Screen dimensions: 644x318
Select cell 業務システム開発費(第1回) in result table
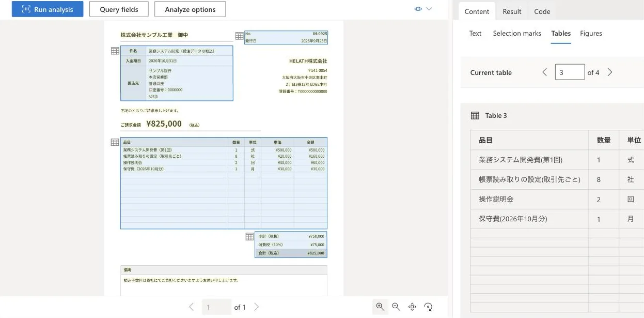coord(529,160)
